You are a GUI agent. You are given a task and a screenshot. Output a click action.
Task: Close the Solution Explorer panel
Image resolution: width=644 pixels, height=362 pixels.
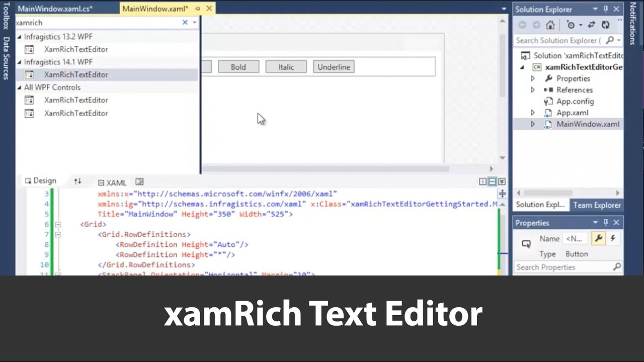(x=616, y=9)
